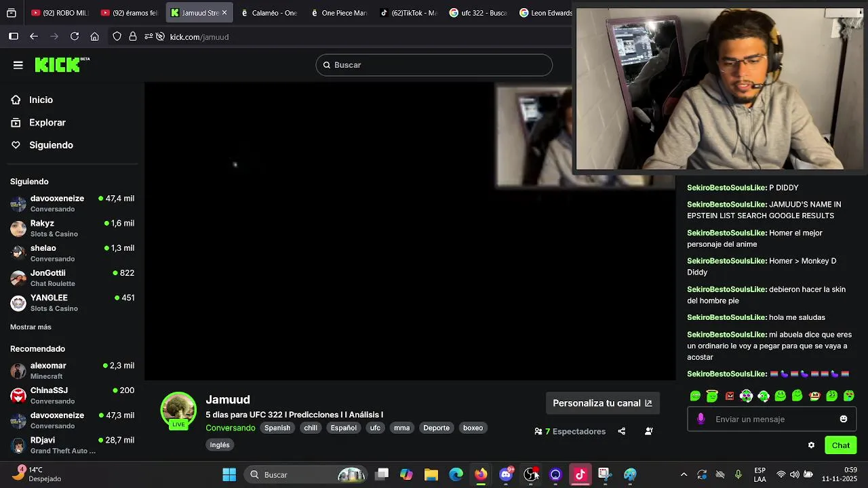Open File Explorer from the taskbar
The height and width of the screenshot is (488, 868).
coord(431,474)
